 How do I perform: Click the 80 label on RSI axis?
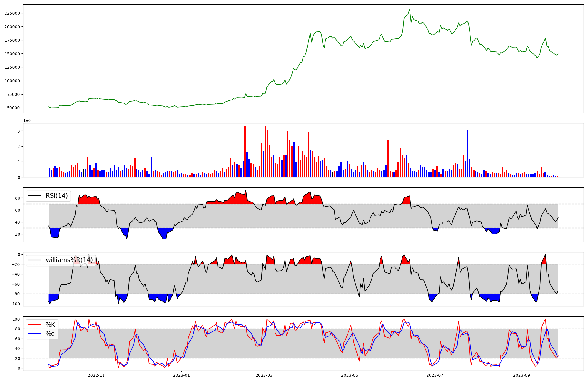(x=17, y=198)
